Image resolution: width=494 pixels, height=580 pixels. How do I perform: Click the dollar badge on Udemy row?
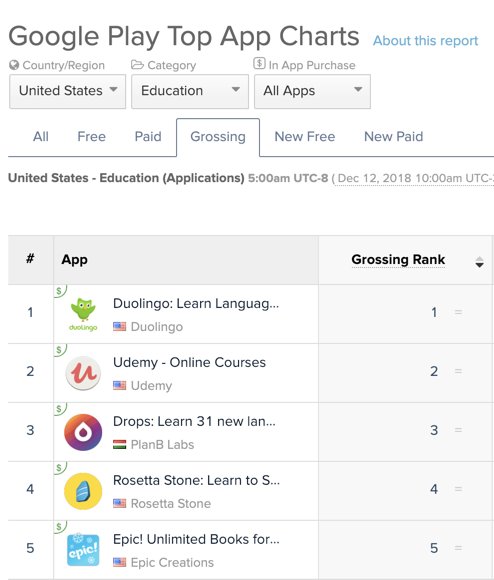point(60,350)
